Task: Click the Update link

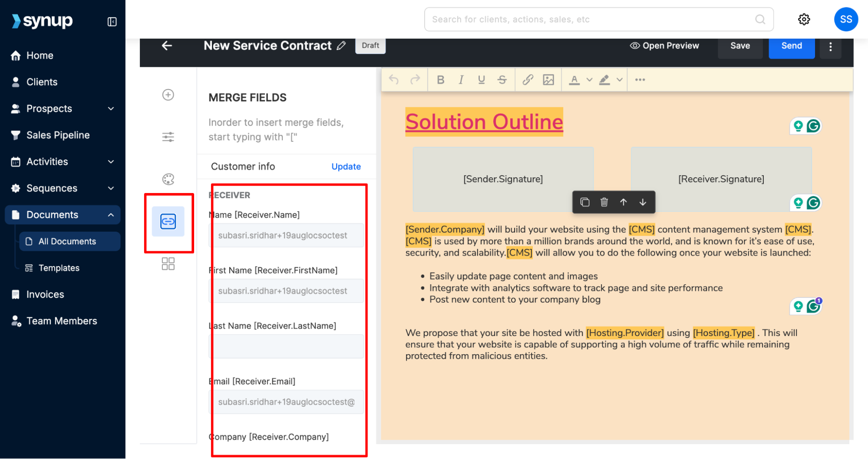Action: click(x=346, y=166)
